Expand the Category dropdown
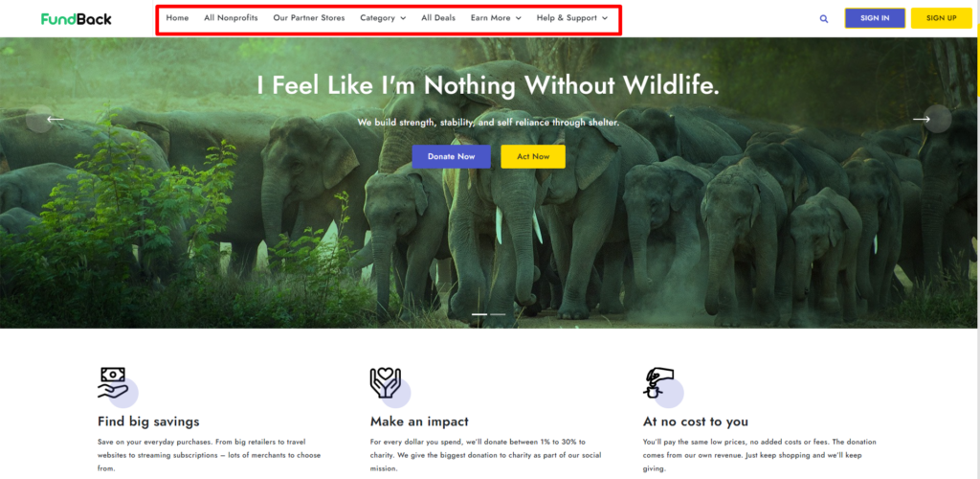Screen dimensions: 980x479 point(383,18)
